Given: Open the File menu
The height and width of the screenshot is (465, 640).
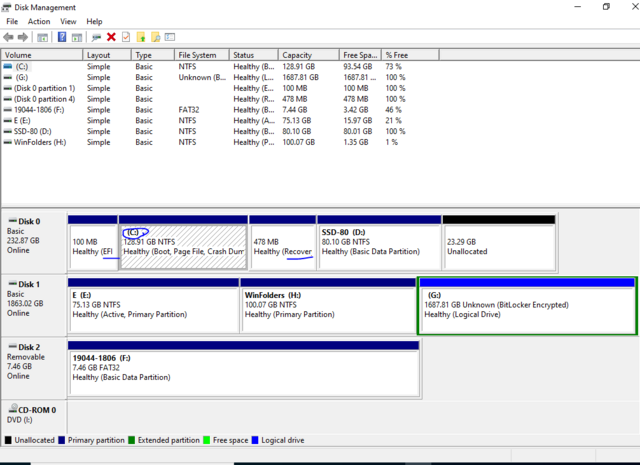Looking at the screenshot, I should 12,21.
